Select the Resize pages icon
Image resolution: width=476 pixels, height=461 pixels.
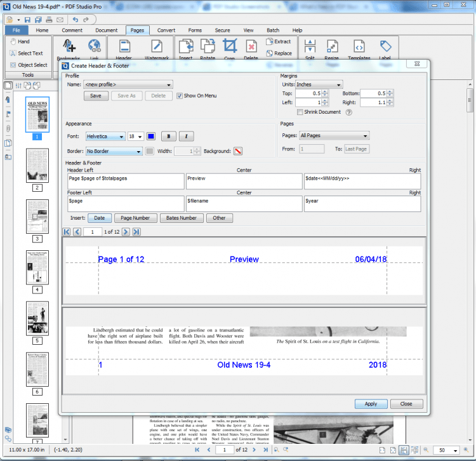coord(332,46)
